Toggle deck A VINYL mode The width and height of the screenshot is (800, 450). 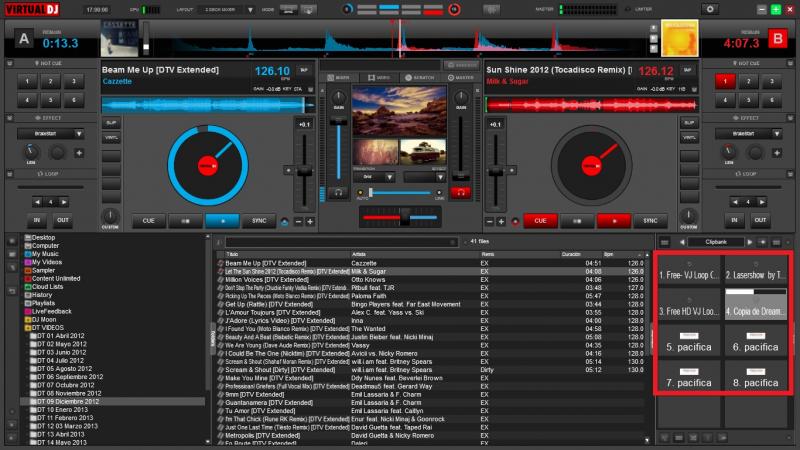111,138
